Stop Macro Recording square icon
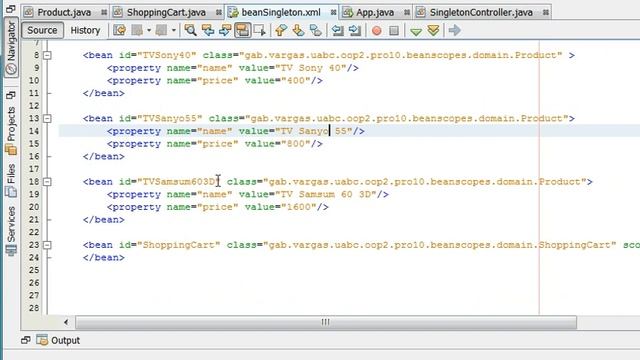 [394, 31]
